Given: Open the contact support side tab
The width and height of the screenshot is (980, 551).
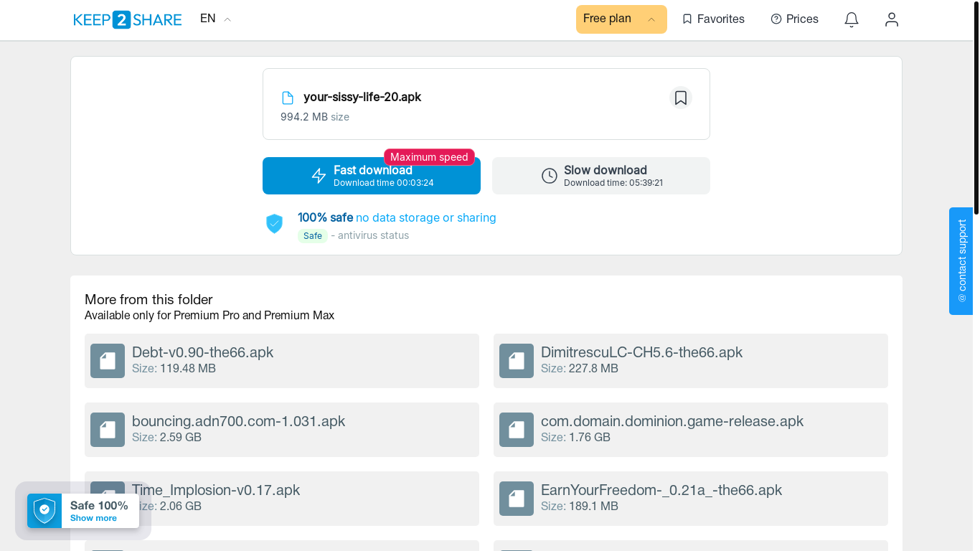Looking at the screenshot, I should tap(961, 261).
